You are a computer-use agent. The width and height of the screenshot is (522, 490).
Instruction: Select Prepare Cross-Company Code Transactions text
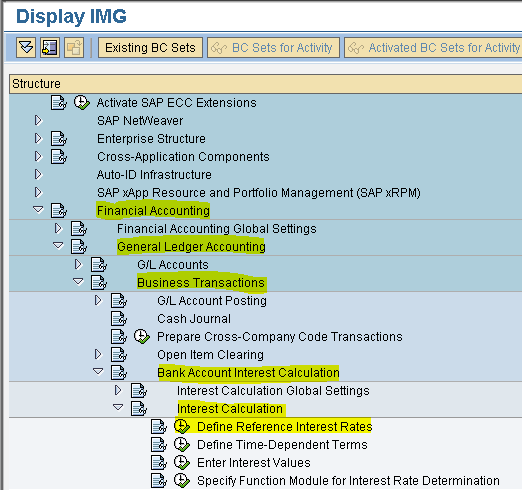pyautogui.click(x=280, y=337)
